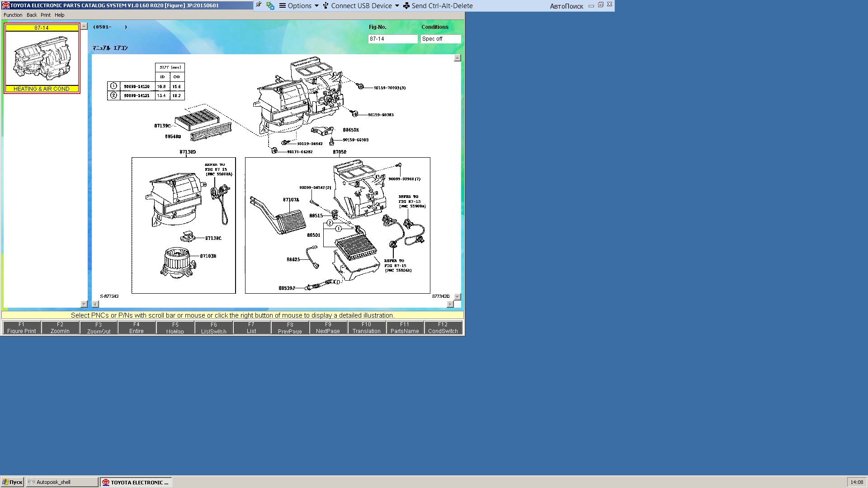Click the Fig-No. field showing 87-14
Screen dimensions: 868x488
tap(393, 39)
